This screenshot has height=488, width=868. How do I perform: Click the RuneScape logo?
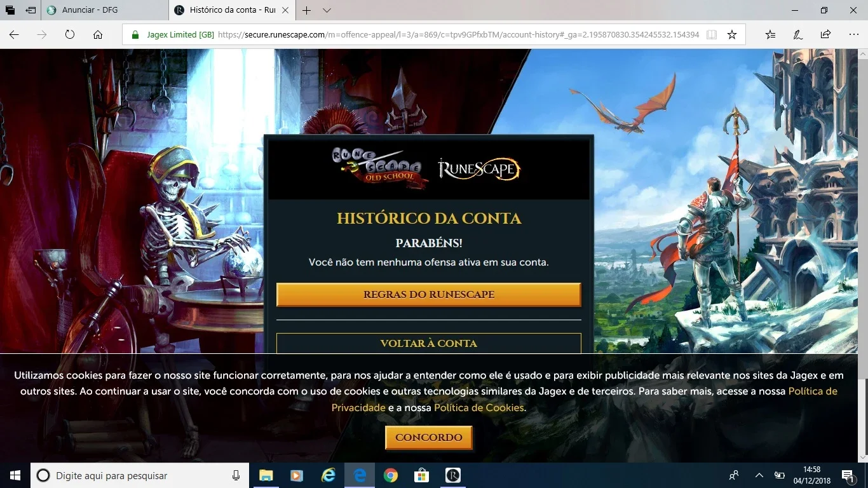pyautogui.click(x=479, y=169)
